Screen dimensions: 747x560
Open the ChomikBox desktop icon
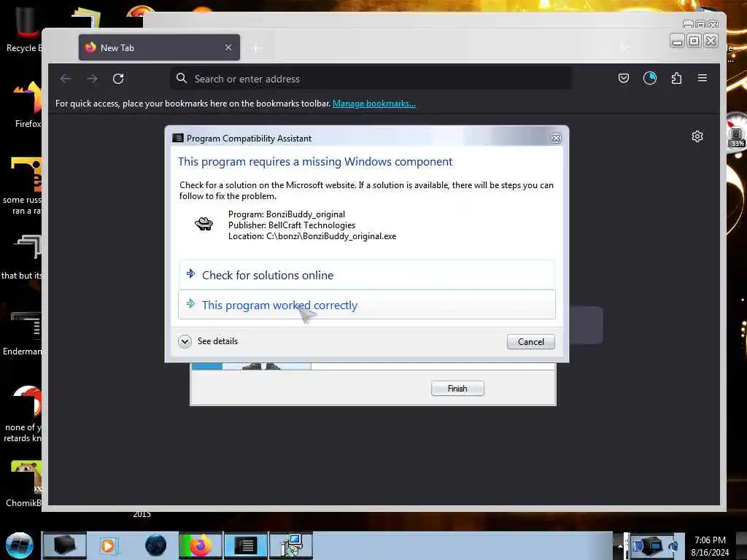(x=25, y=483)
